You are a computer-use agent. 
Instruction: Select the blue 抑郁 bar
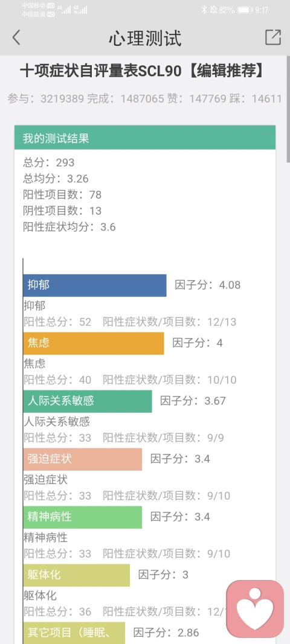coord(95,285)
